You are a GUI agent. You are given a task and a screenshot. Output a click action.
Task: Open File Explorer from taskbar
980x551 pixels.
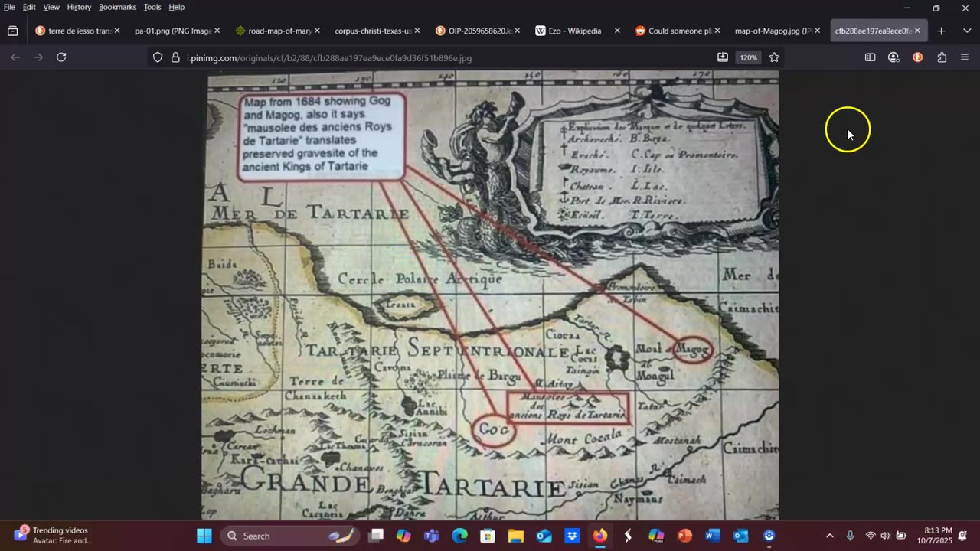(x=515, y=536)
